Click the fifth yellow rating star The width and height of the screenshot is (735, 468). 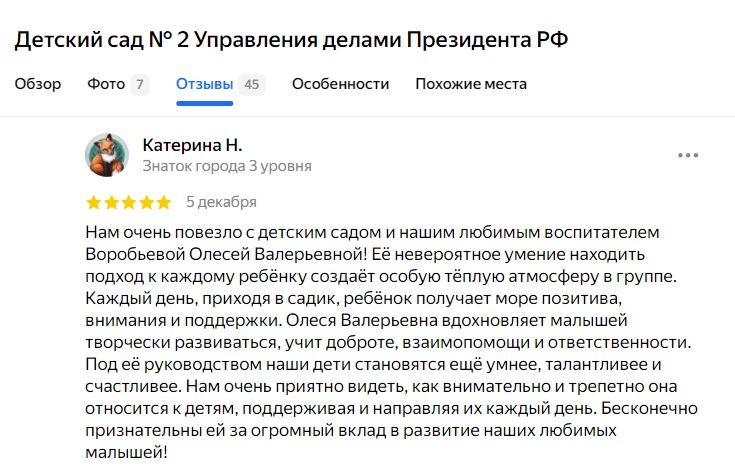[163, 203]
